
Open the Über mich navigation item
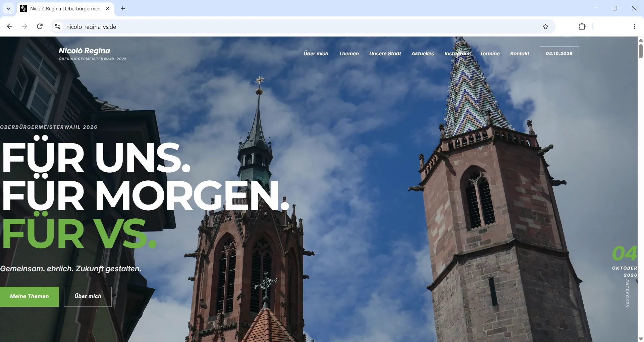[316, 54]
